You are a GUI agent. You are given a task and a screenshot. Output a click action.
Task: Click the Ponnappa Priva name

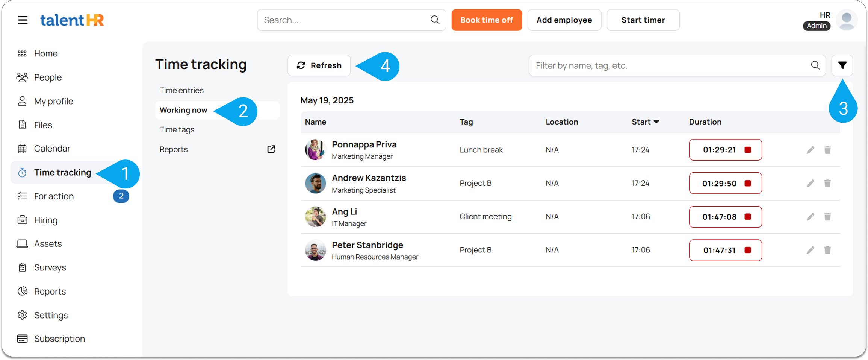(364, 144)
